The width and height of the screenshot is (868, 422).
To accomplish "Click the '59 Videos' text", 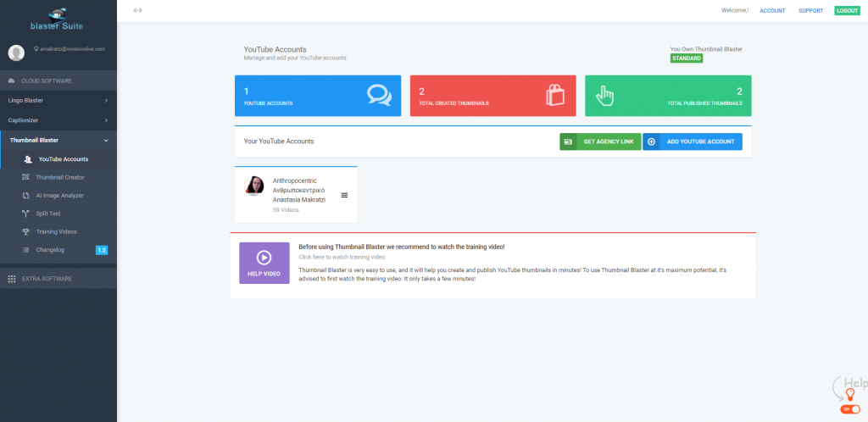I will (287, 210).
